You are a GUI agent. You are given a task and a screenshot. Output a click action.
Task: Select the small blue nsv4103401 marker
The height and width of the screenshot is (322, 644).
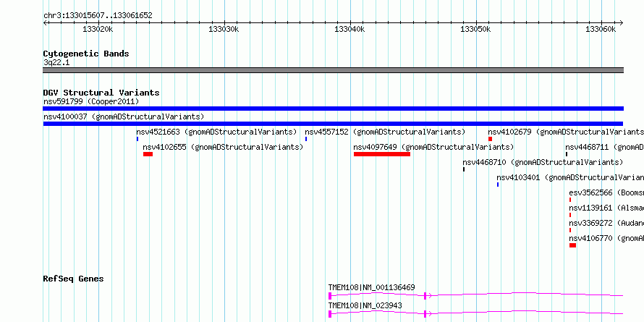[x=498, y=185]
